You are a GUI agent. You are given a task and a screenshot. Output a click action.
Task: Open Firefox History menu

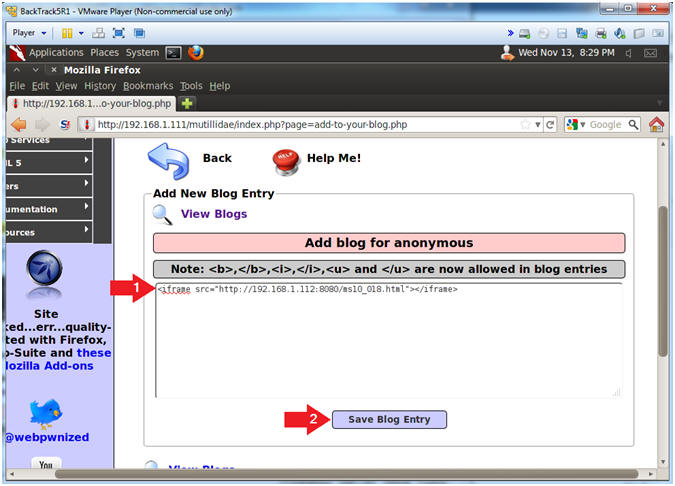(x=100, y=86)
